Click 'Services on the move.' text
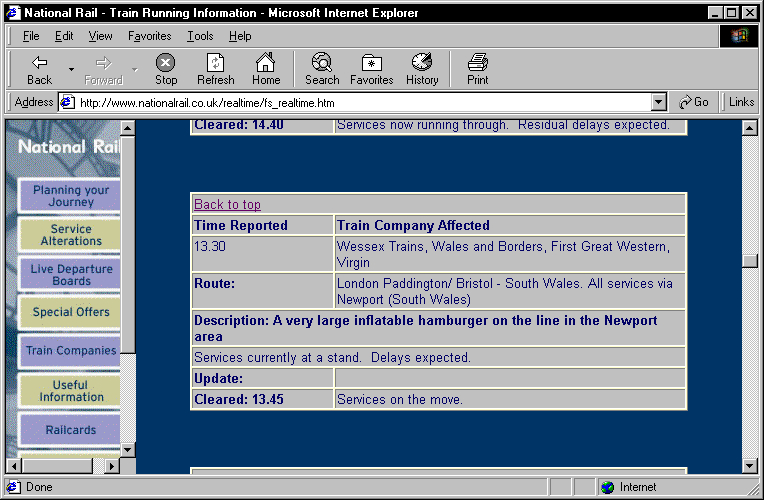764x500 pixels. pos(400,399)
